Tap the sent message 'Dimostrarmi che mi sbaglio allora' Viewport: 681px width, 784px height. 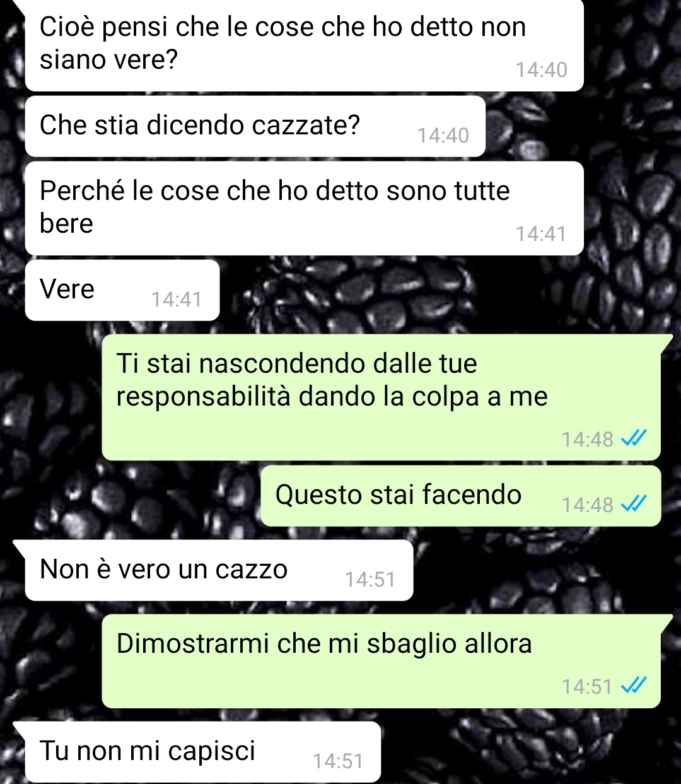tap(381, 661)
